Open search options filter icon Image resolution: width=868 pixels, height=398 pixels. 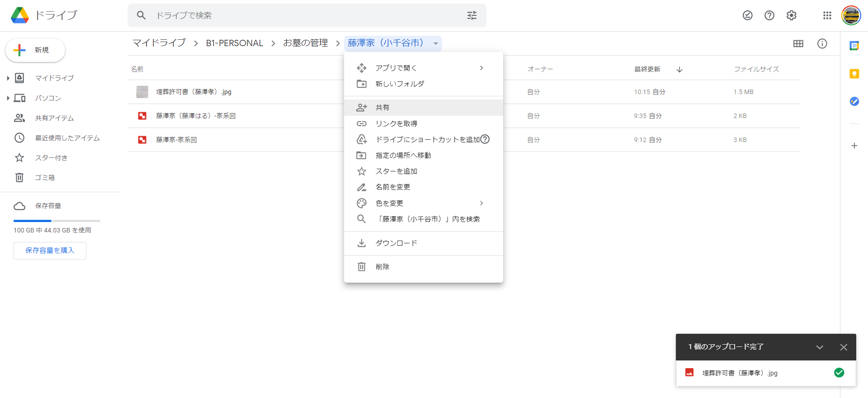[472, 15]
